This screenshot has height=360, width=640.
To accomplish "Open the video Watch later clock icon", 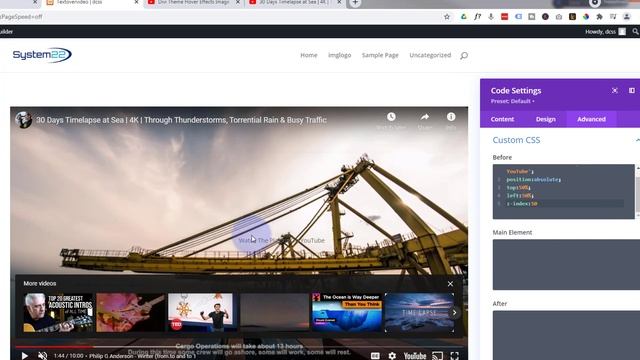I will [391, 117].
